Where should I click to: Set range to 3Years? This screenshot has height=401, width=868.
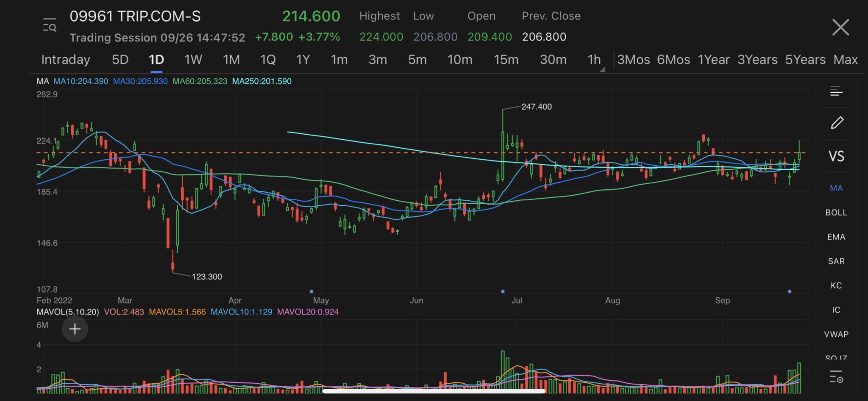click(757, 60)
